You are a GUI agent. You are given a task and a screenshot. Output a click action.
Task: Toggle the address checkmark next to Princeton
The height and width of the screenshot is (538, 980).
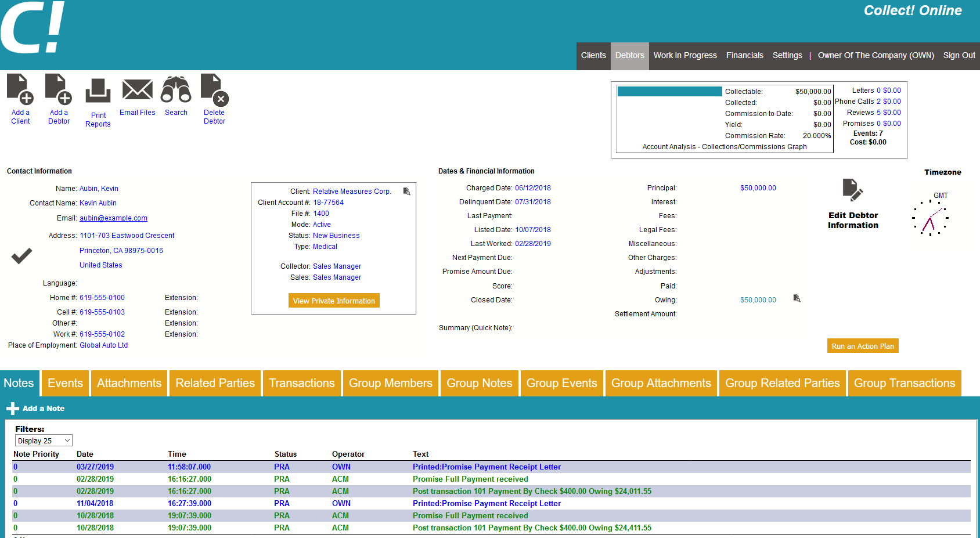click(22, 255)
